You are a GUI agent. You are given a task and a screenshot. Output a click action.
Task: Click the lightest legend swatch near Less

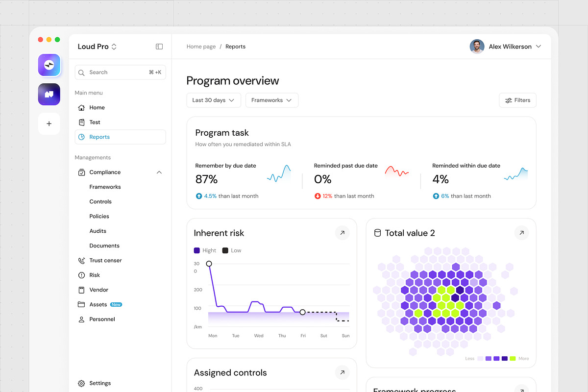click(x=480, y=359)
